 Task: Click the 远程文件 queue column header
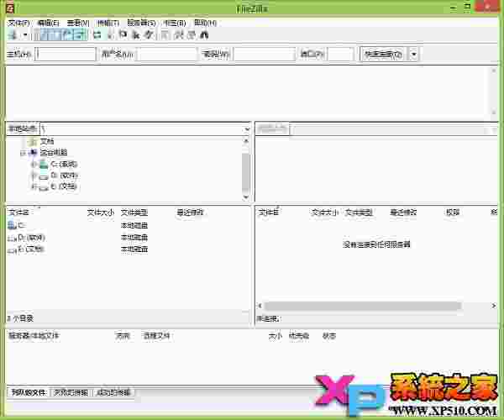[x=156, y=336]
